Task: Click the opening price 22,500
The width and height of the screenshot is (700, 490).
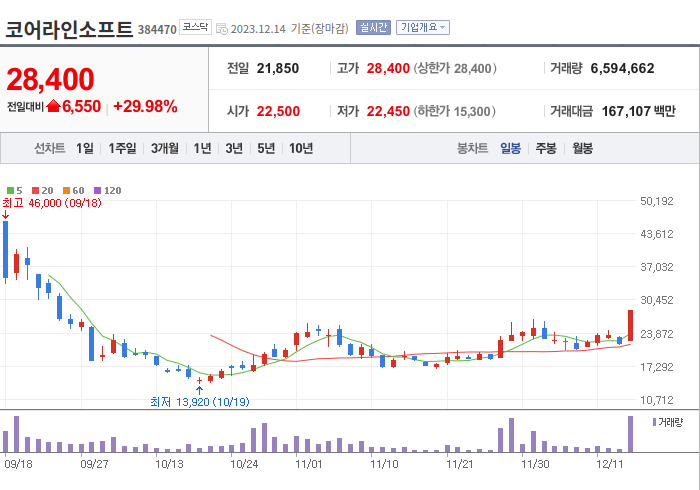Action: pyautogui.click(x=278, y=111)
